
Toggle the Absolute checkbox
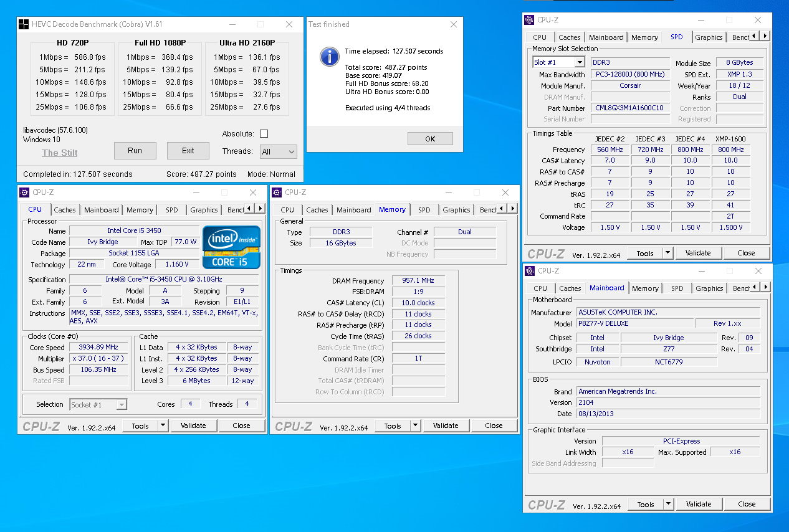click(x=264, y=134)
